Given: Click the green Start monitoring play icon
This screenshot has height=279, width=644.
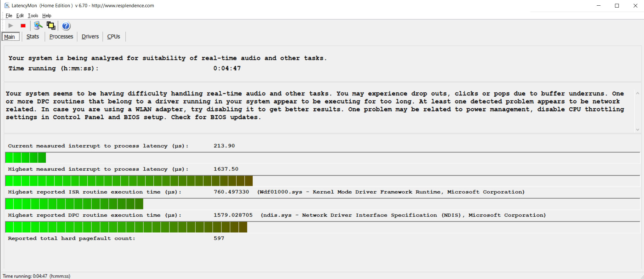Looking at the screenshot, I should 11,26.
